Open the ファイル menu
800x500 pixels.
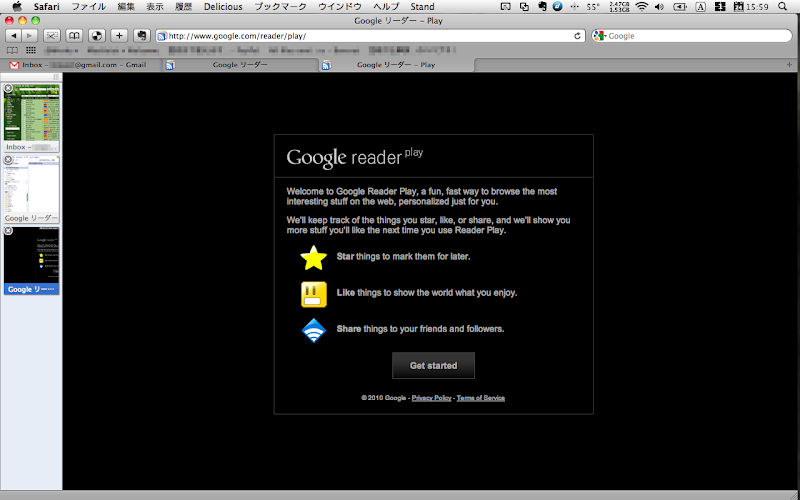[88, 7]
